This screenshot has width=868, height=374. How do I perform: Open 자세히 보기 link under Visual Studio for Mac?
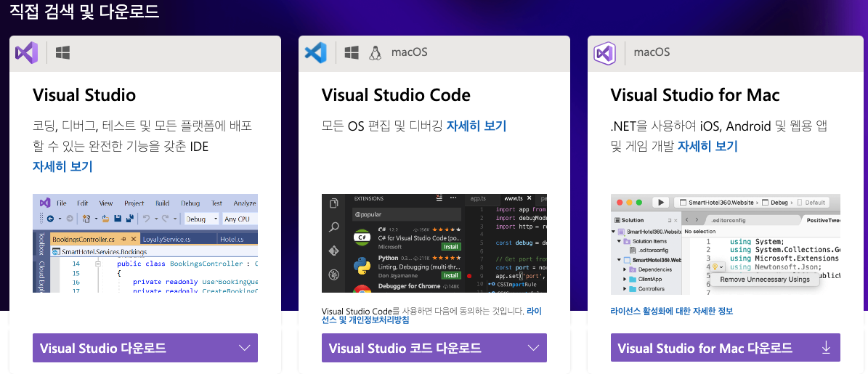coord(707,146)
